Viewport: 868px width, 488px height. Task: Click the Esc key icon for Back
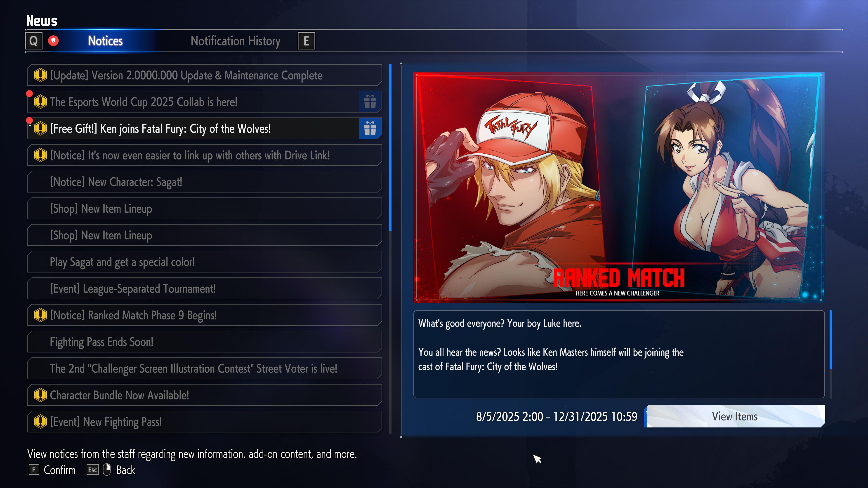93,469
